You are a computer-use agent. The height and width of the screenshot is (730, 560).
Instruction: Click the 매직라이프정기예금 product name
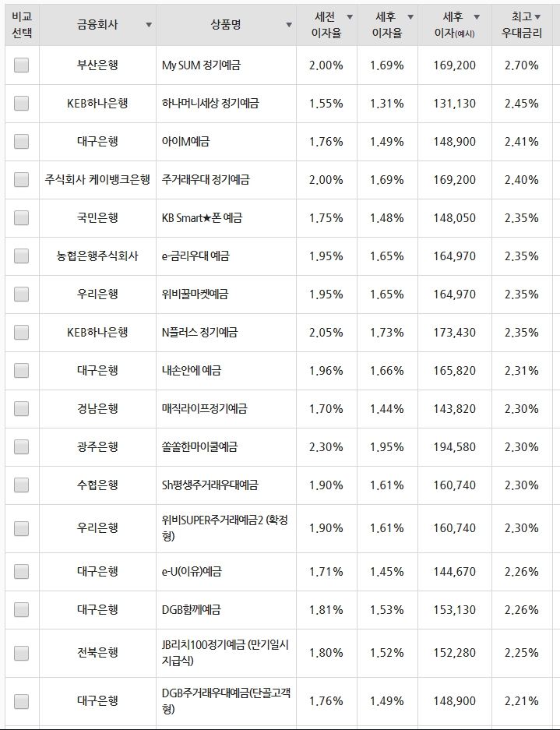[204, 409]
